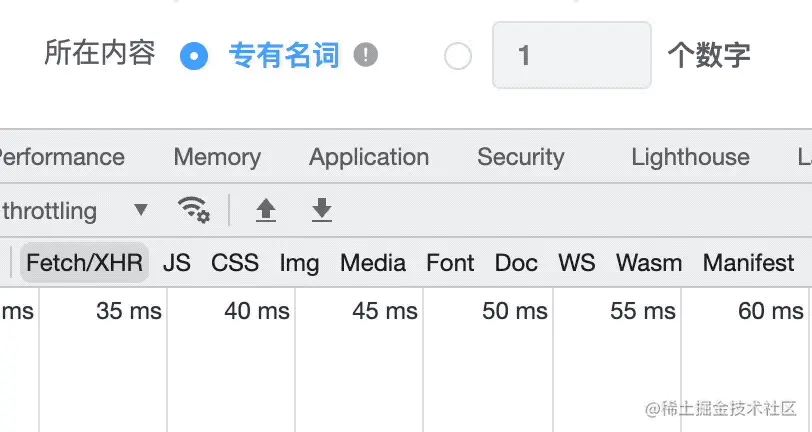Filter requests by Font type
This screenshot has height=432, width=812.
pos(450,263)
